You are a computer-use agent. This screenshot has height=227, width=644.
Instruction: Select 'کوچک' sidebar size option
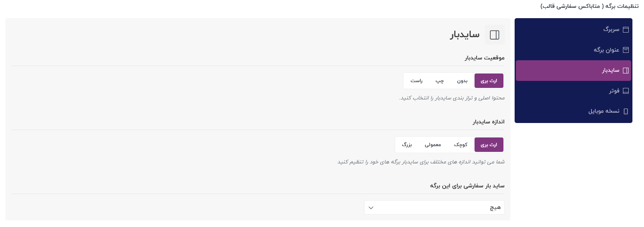pos(461,145)
